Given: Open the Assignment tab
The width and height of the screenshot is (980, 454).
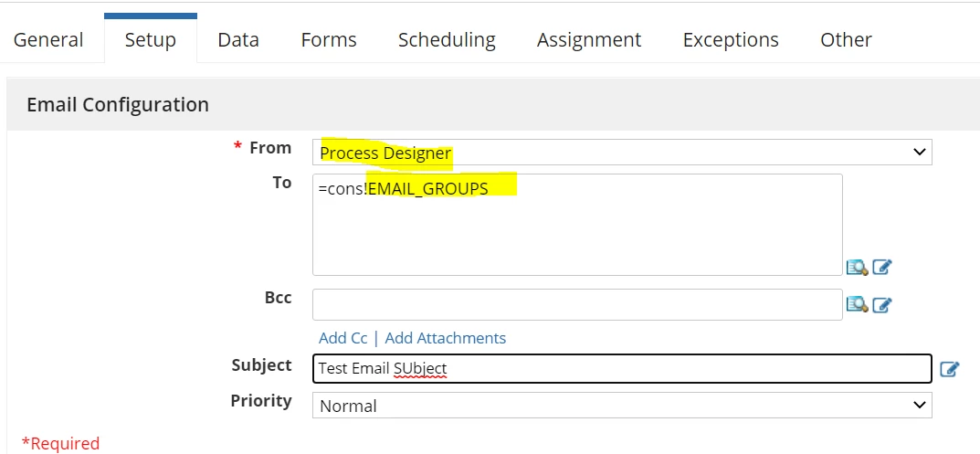Looking at the screenshot, I should (589, 39).
